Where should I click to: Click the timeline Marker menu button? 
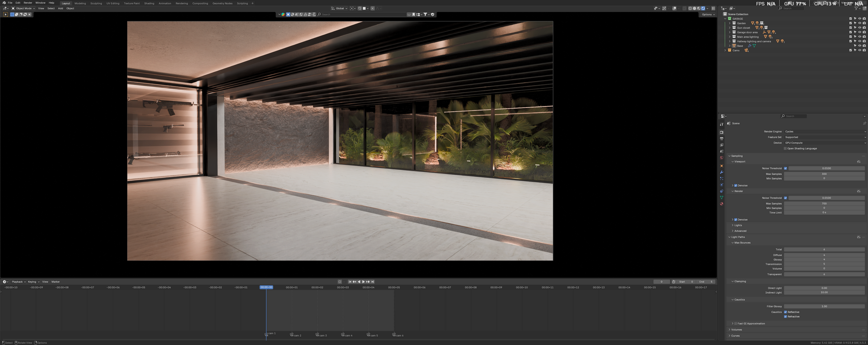[x=55, y=282]
